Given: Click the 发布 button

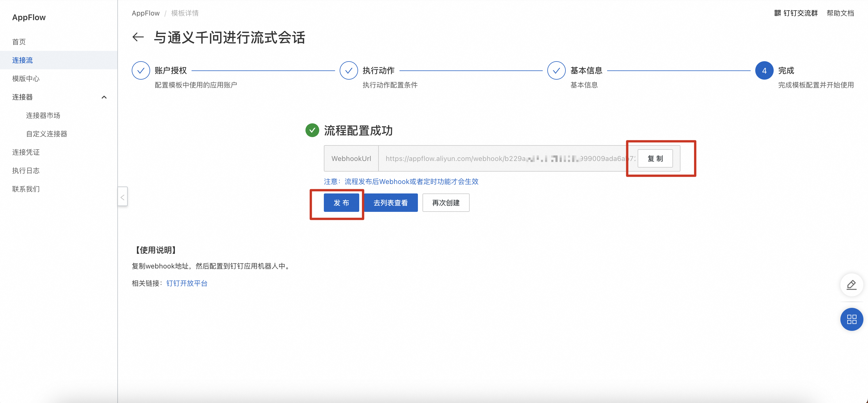Looking at the screenshot, I should click(341, 203).
